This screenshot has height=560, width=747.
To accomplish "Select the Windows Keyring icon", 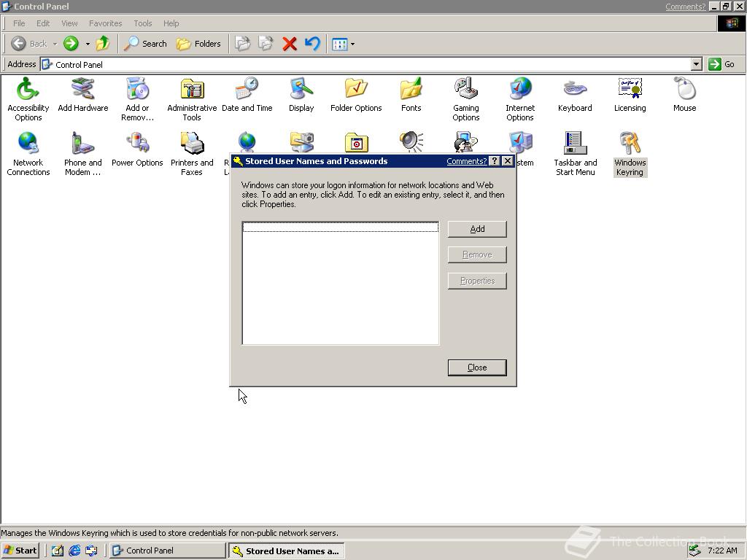I will click(x=630, y=154).
